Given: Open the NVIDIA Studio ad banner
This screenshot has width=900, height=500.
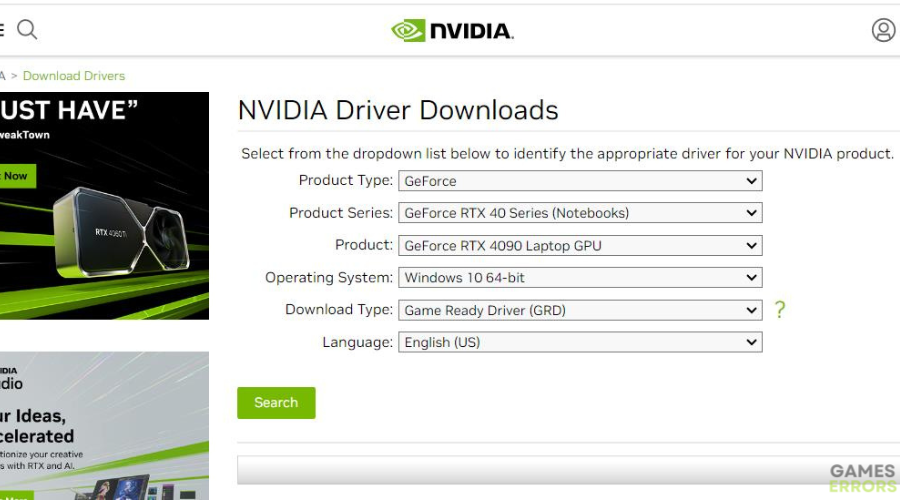Looking at the screenshot, I should click(104, 426).
